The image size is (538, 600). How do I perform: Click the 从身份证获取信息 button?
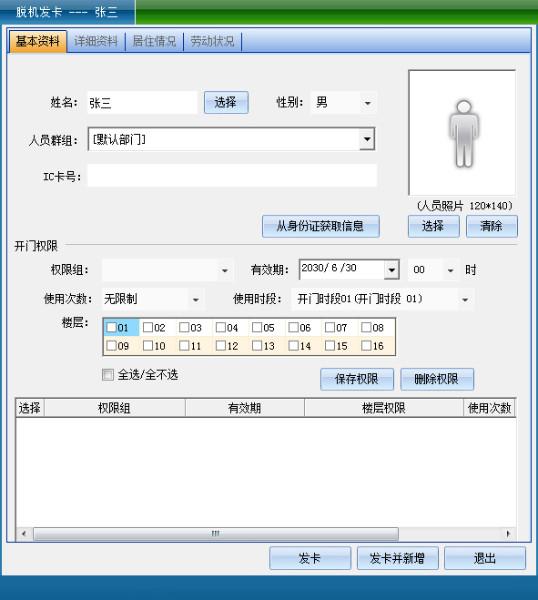[x=321, y=226]
